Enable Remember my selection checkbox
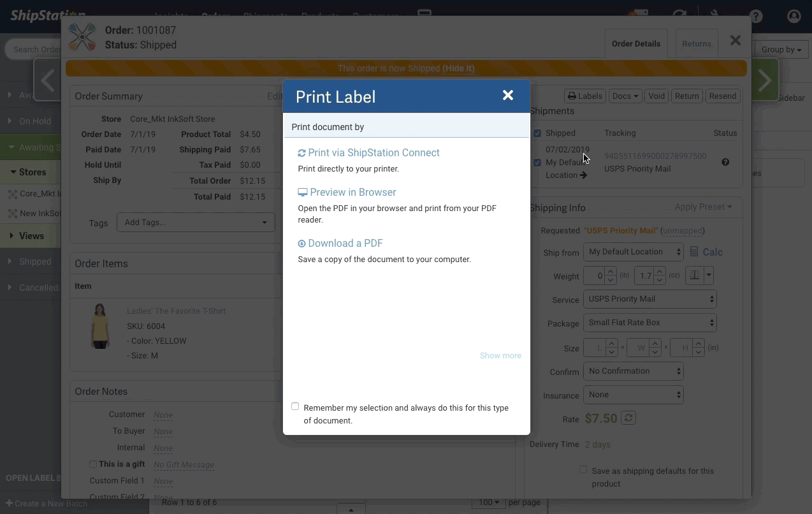Viewport: 812px width, 514px height. tap(295, 406)
